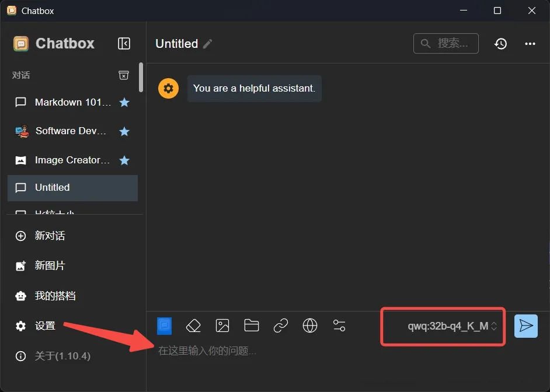The width and height of the screenshot is (550, 392).
Task: Open the three-dot more options menu
Action: (530, 44)
